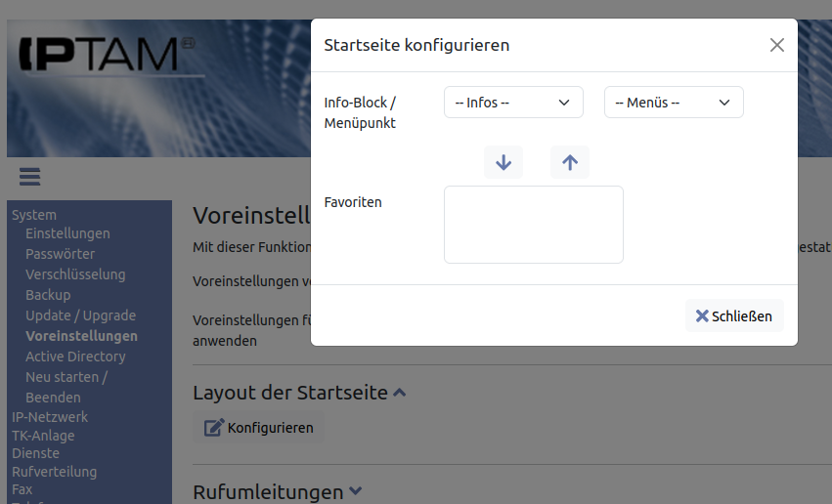
Task: Click the up arrow move button
Action: pyautogui.click(x=570, y=162)
